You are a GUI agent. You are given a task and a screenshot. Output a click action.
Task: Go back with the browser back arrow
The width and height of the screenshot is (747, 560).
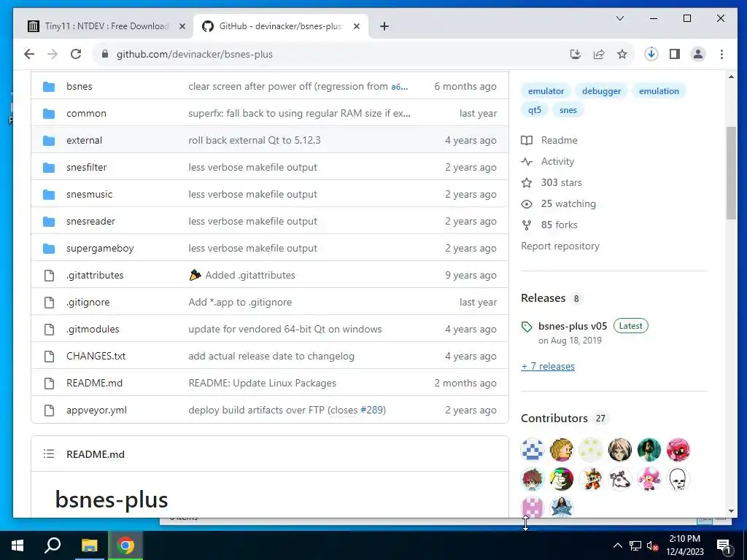29,54
